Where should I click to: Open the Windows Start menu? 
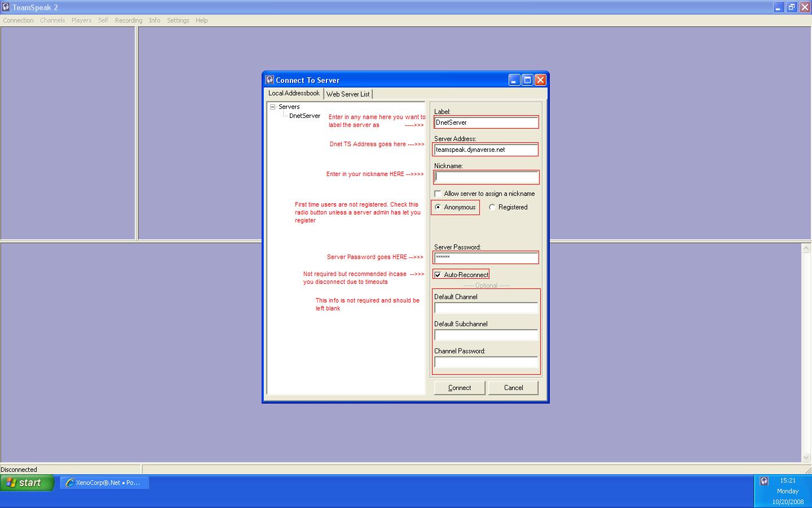[x=27, y=483]
